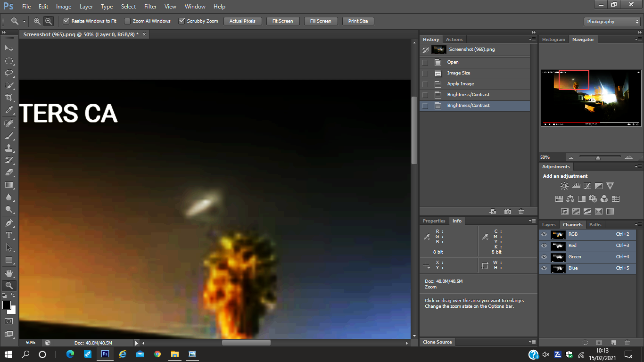The height and width of the screenshot is (362, 644).
Task: Delete current state trash icon in History
Action: [x=521, y=212]
